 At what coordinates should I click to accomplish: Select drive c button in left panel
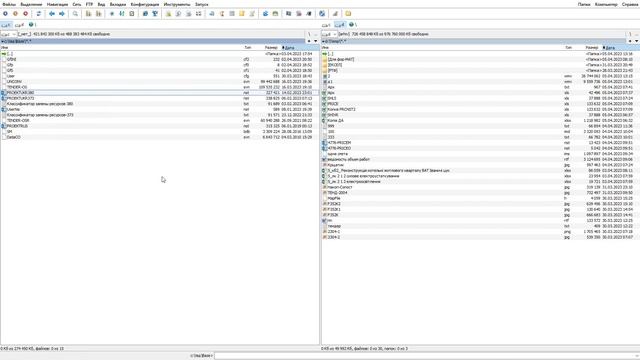pos(6,25)
